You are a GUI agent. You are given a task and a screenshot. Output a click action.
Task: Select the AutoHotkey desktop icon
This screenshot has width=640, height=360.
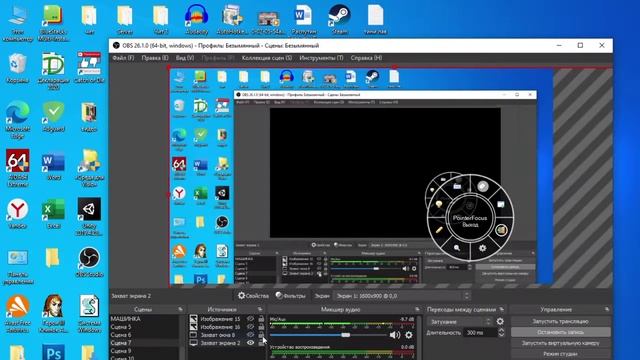click(x=232, y=20)
